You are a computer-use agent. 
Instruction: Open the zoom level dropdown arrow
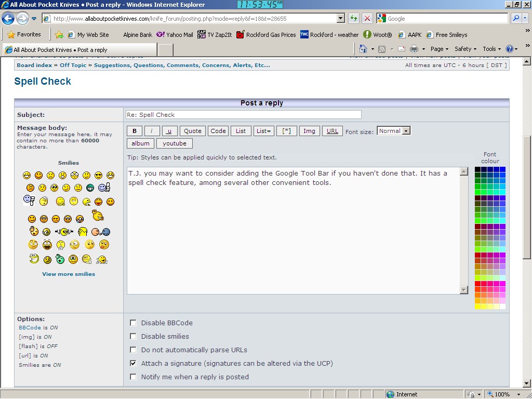click(518, 395)
